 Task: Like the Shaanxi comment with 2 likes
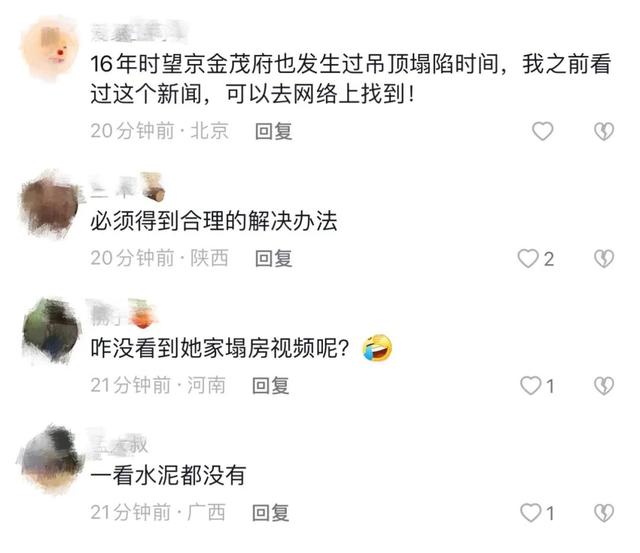(x=528, y=259)
